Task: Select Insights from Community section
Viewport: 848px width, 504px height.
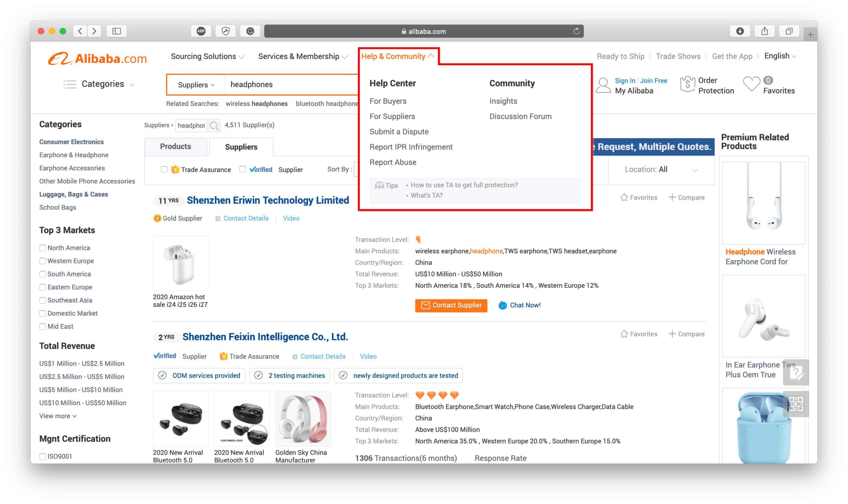Action: tap(503, 101)
